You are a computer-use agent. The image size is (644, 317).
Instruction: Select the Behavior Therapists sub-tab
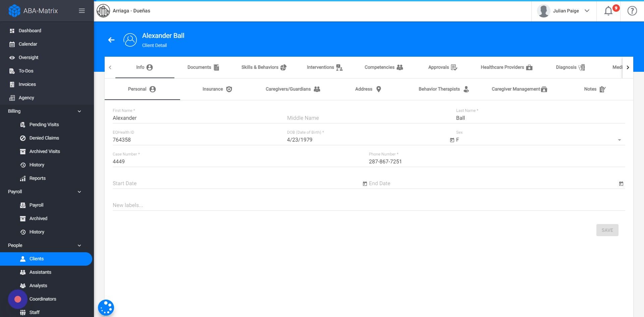click(x=444, y=89)
